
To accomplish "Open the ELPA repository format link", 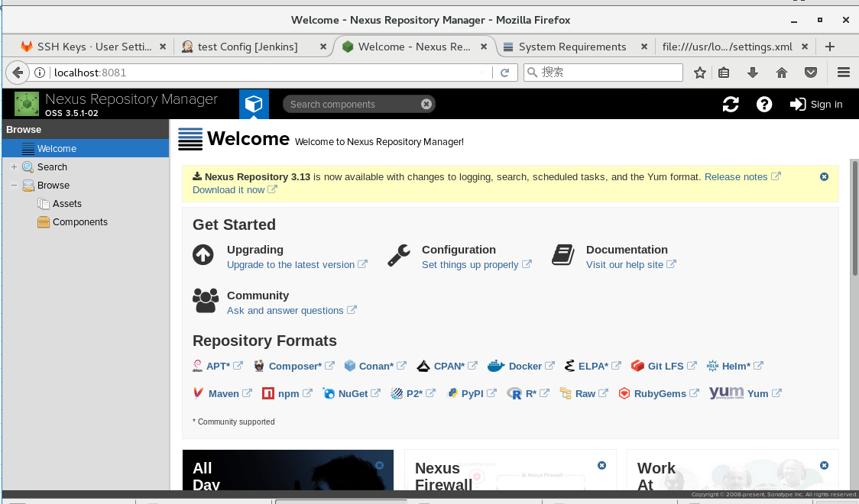I will (592, 366).
